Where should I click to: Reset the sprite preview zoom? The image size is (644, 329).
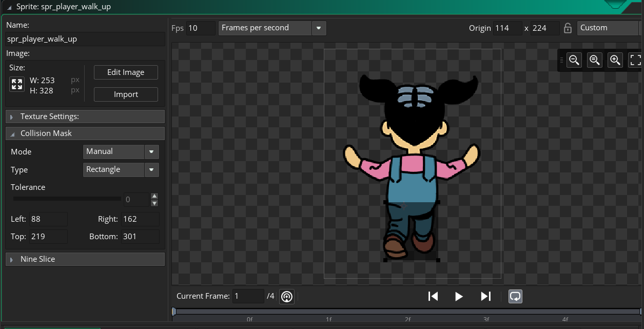595,60
